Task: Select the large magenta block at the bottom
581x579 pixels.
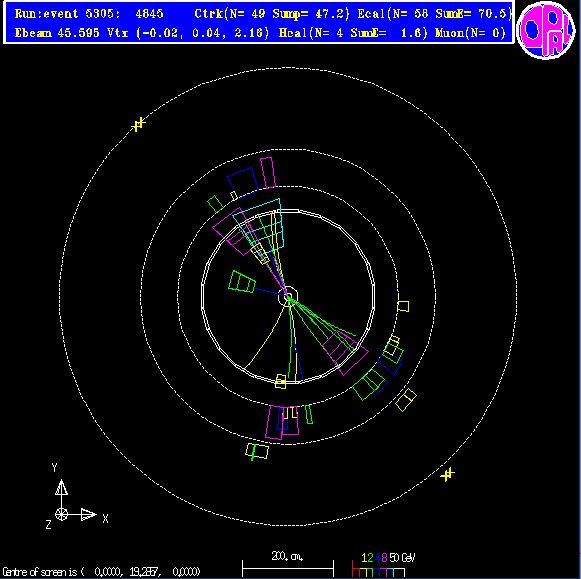Action: point(282,422)
